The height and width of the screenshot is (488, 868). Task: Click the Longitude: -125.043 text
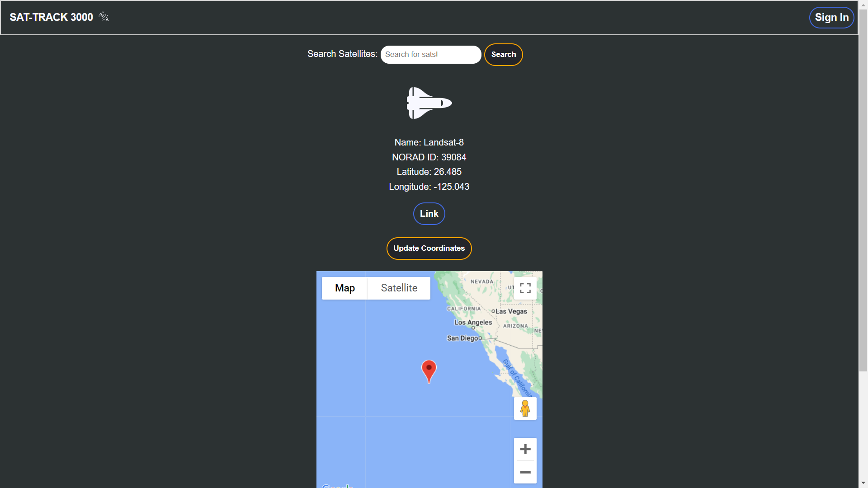click(x=429, y=187)
